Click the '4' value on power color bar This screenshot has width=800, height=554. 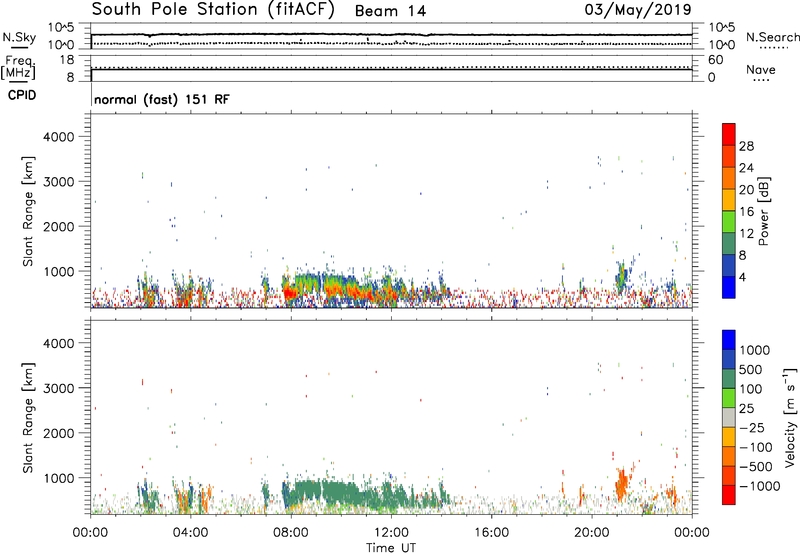coord(743,278)
